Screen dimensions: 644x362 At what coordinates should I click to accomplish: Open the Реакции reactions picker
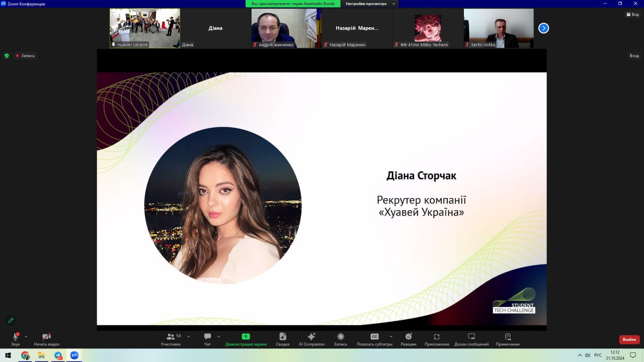[x=408, y=339]
